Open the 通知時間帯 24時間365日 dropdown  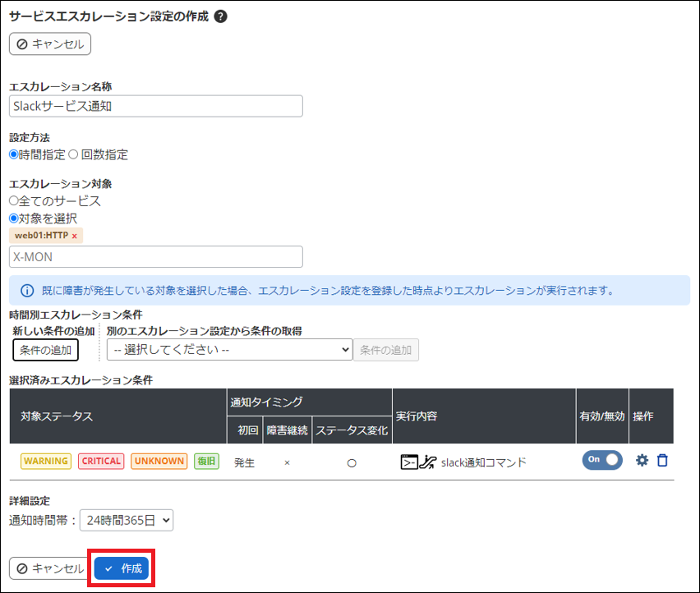pos(126,520)
